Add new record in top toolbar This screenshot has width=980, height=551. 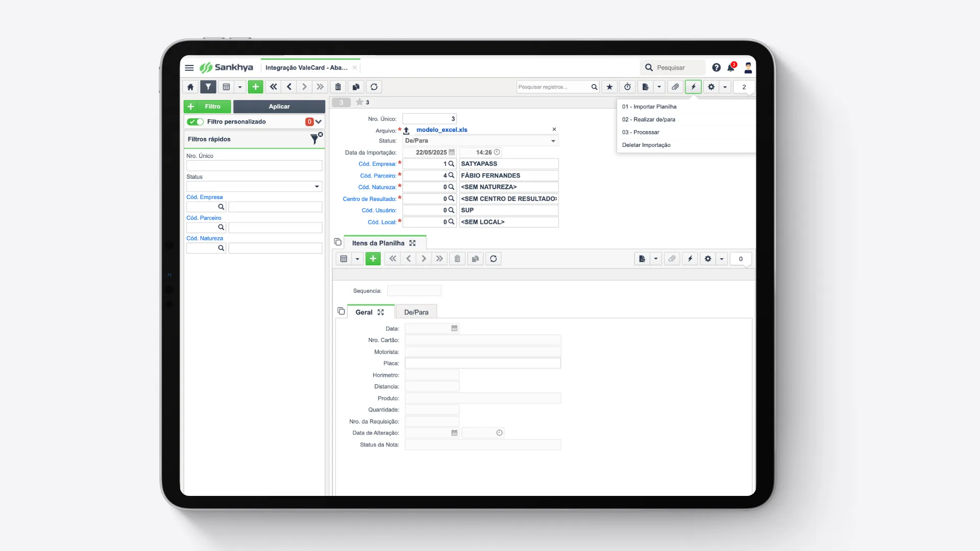click(256, 87)
